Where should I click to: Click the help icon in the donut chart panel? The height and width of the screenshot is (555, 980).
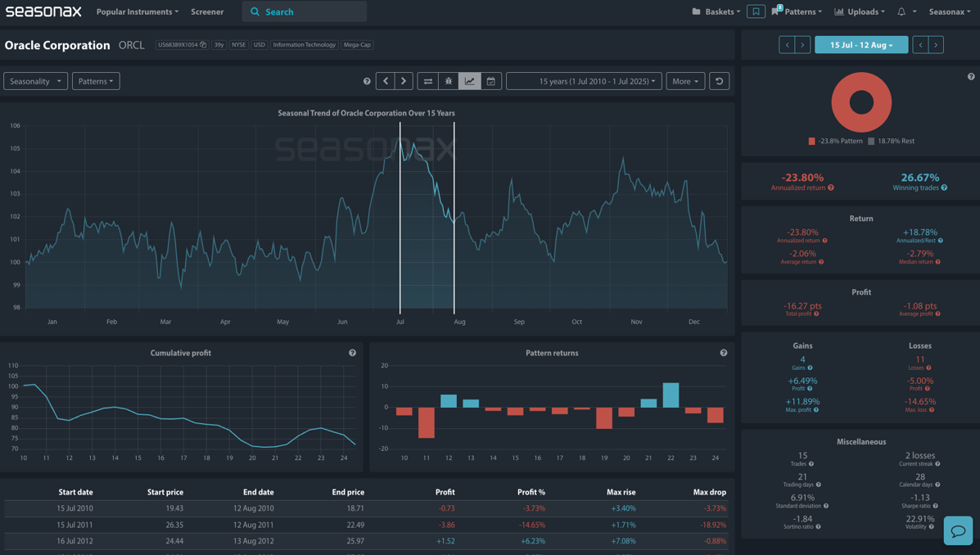pos(971,77)
